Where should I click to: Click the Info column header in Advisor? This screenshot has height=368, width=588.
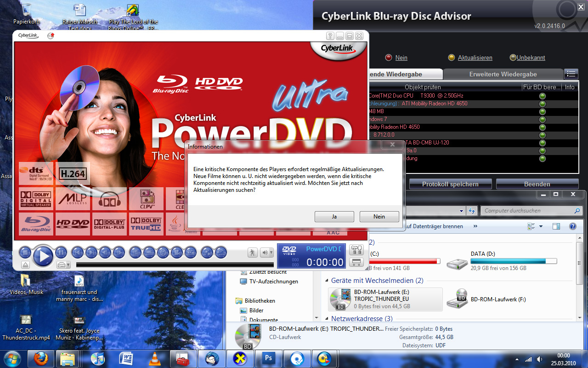pyautogui.click(x=570, y=87)
